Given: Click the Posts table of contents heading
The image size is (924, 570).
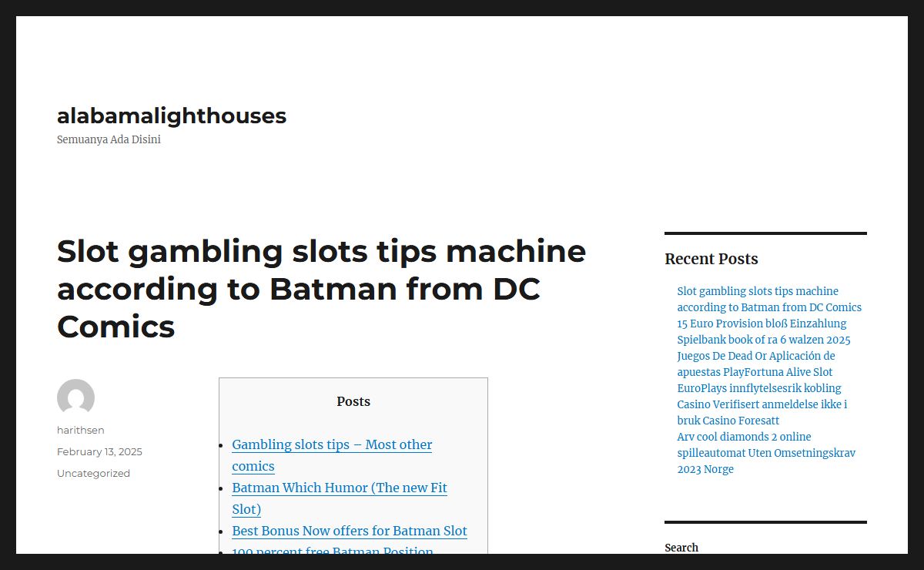Looking at the screenshot, I should coord(353,401).
